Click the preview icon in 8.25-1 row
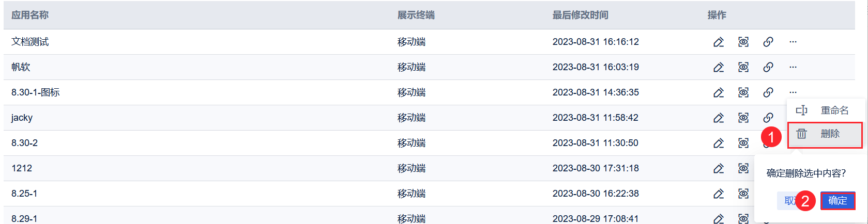The width and height of the screenshot is (868, 224). coord(743,194)
